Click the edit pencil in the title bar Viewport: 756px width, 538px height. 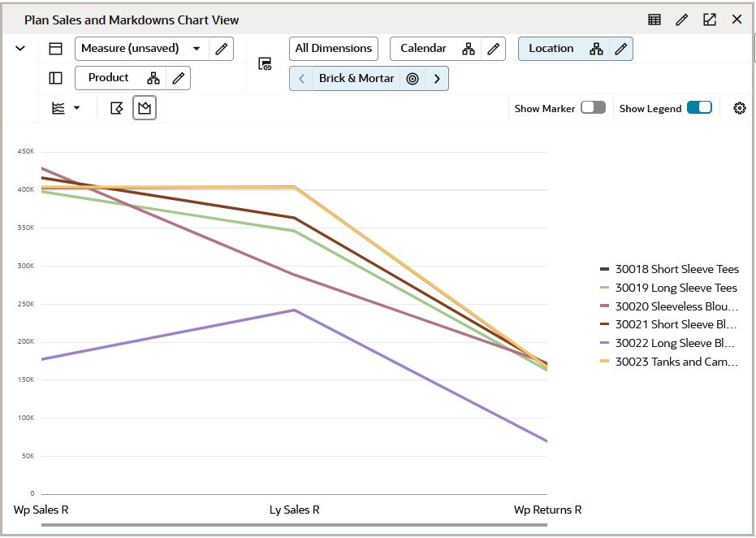click(x=681, y=19)
